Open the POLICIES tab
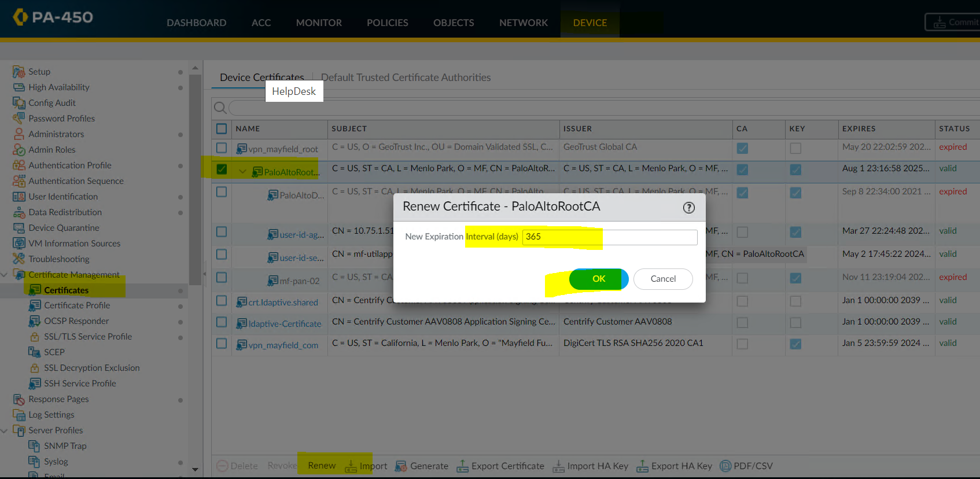Image resolution: width=980 pixels, height=479 pixels. coord(388,23)
